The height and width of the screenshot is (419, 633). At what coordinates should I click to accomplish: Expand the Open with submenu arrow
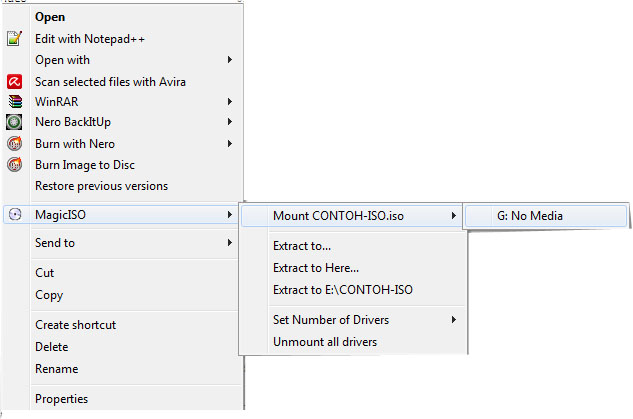pos(230,60)
